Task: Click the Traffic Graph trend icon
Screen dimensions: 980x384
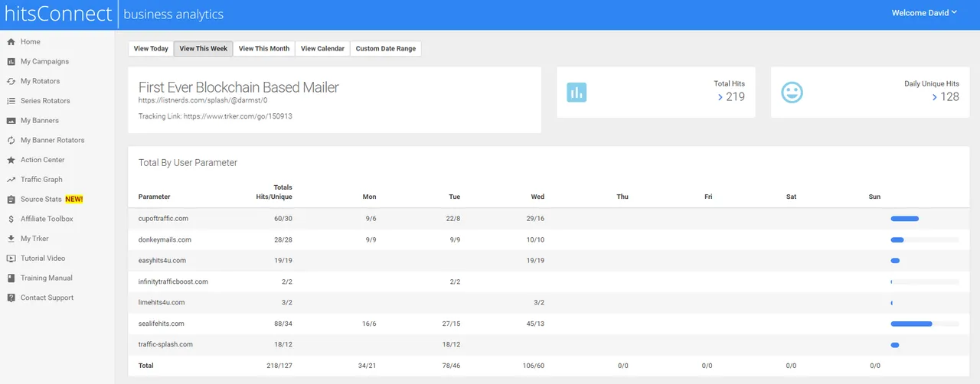Action: point(11,180)
